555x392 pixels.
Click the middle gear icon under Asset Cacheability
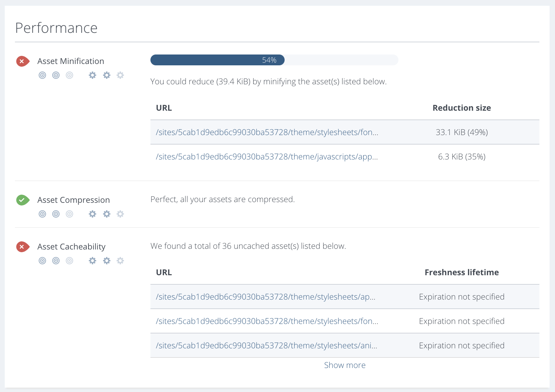coord(106,261)
